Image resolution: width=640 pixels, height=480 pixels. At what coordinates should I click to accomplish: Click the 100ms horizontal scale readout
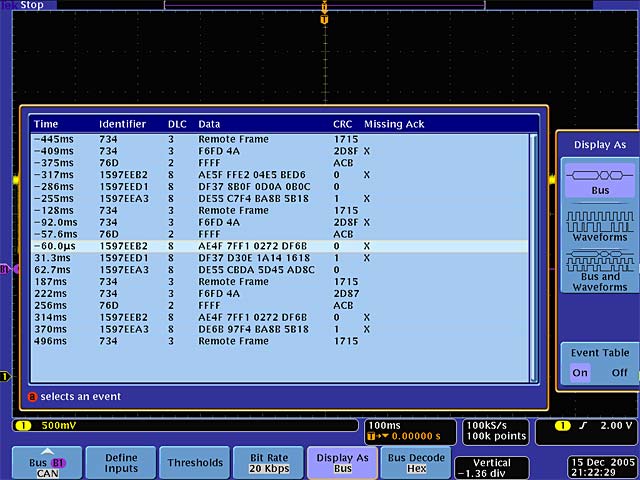[x=384, y=425]
